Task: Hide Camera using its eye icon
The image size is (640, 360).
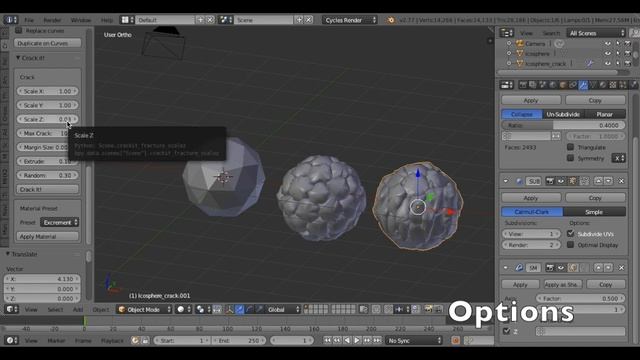Action: click(x=608, y=43)
